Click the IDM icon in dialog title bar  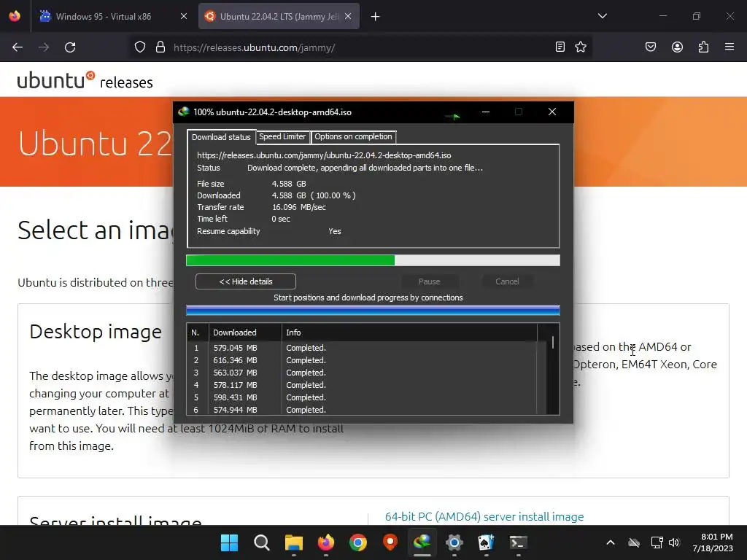tap(183, 112)
